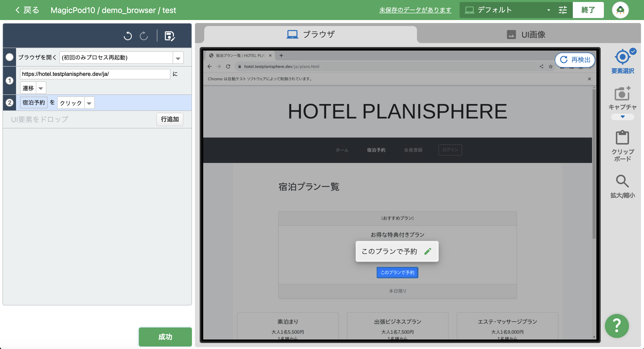The width and height of the screenshot is (644, 349).
Task: Click 宿泊予約 in the hotel navigation
Action: (x=376, y=150)
